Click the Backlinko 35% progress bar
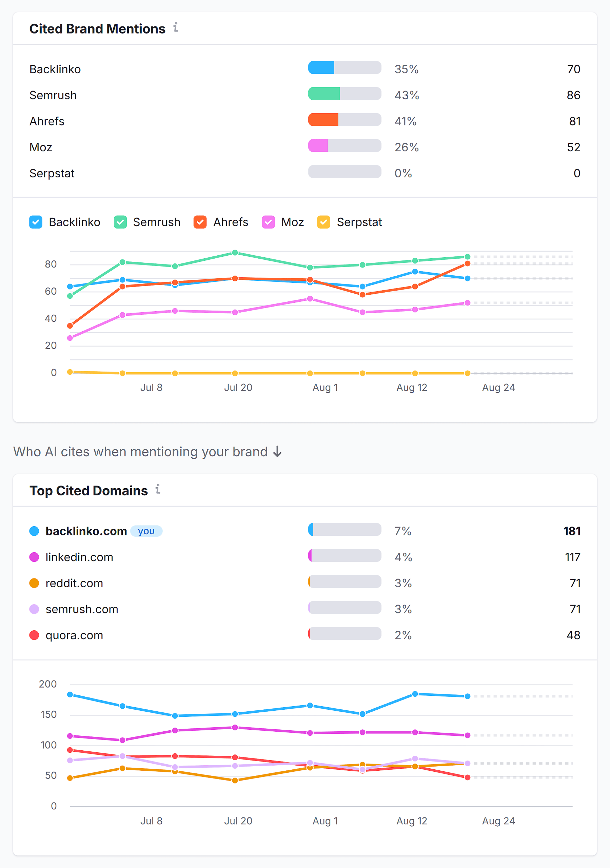Screen dimensions: 610x868 click(344, 68)
